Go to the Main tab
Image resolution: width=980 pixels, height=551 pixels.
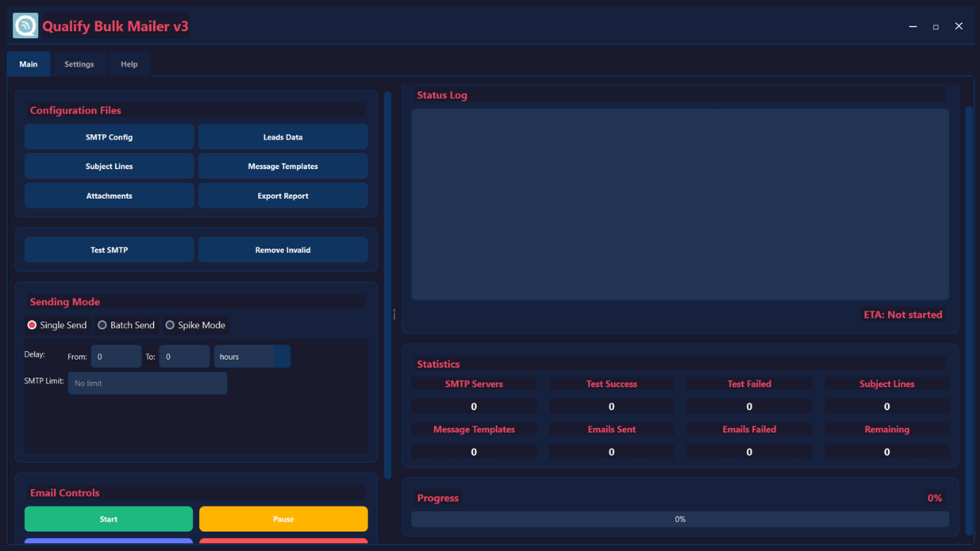[x=28, y=64]
